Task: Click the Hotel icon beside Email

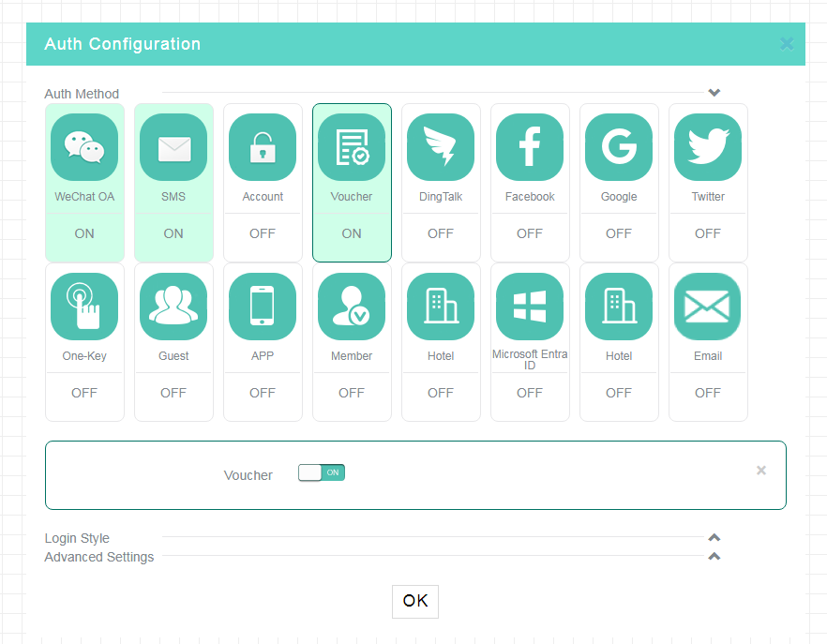Action: point(619,307)
